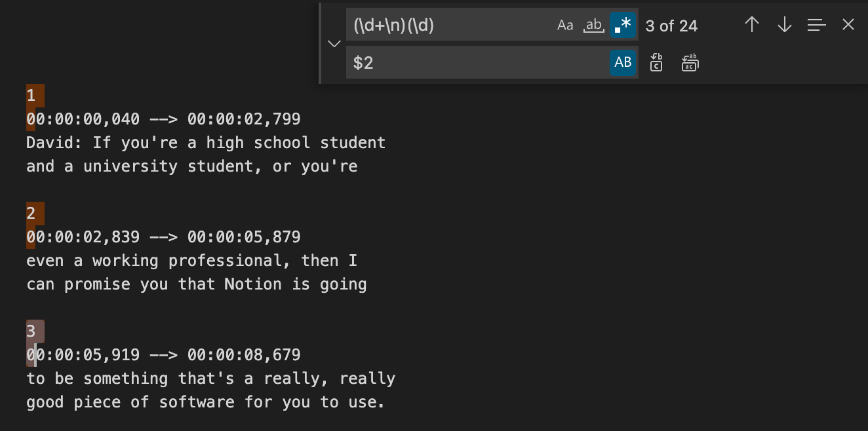This screenshot has height=431, width=868.
Task: Click in the replace input containing $2
Action: pyautogui.click(x=479, y=62)
